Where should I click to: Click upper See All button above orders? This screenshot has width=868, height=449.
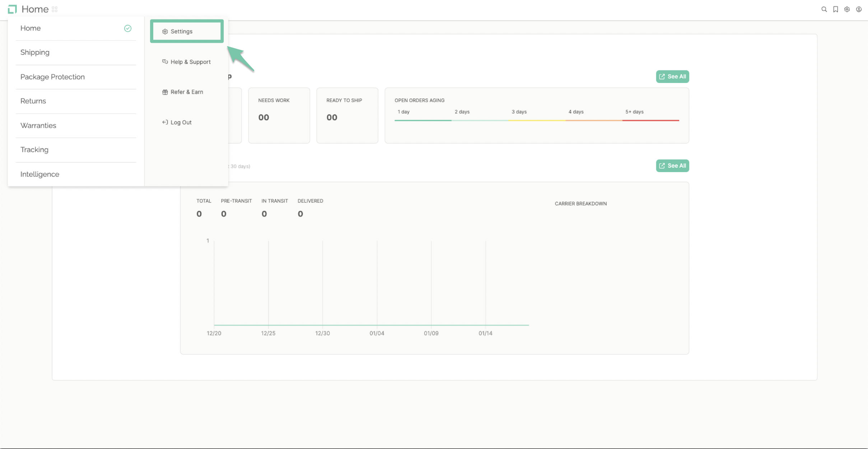tap(672, 77)
